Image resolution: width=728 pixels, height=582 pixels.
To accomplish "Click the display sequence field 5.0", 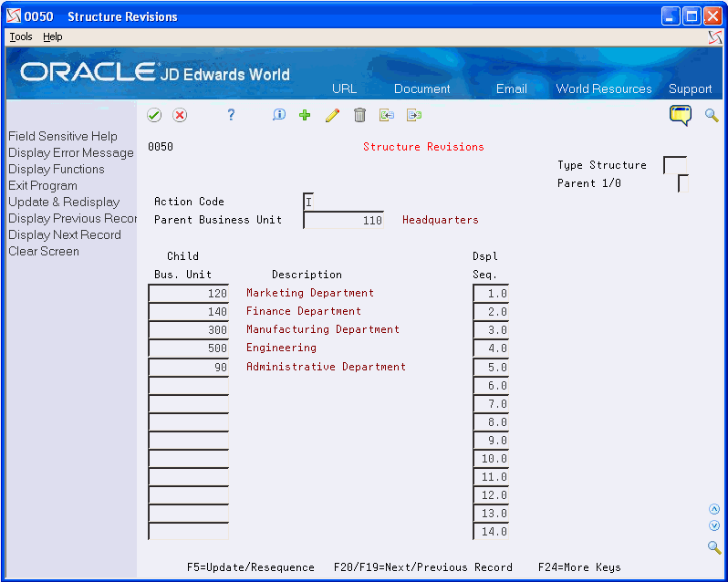I will [x=491, y=367].
